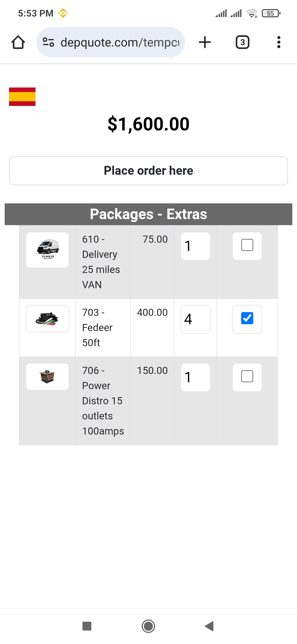The width and height of the screenshot is (297, 644).
Task: Switch language via the Spanish flag
Action: (x=22, y=97)
